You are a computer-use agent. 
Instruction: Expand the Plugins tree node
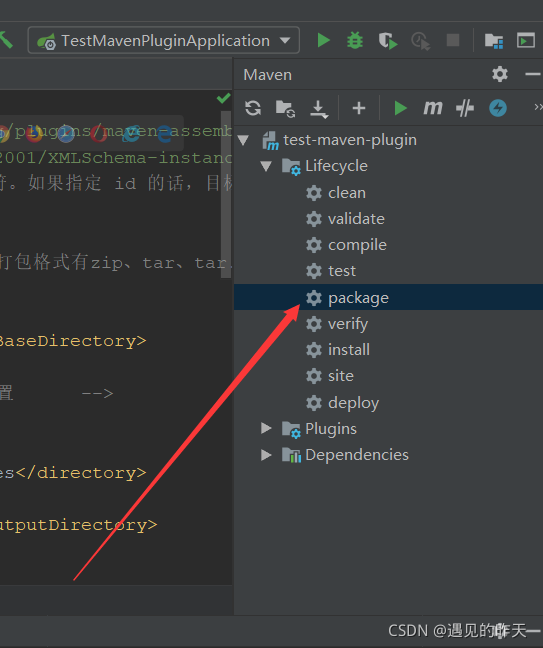click(266, 428)
